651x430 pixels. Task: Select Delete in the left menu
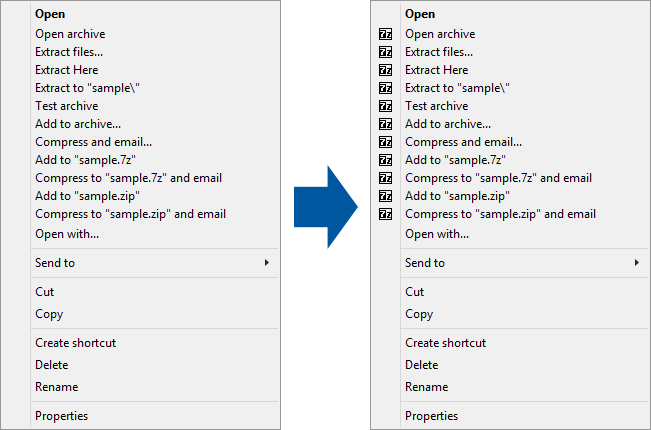pos(51,365)
